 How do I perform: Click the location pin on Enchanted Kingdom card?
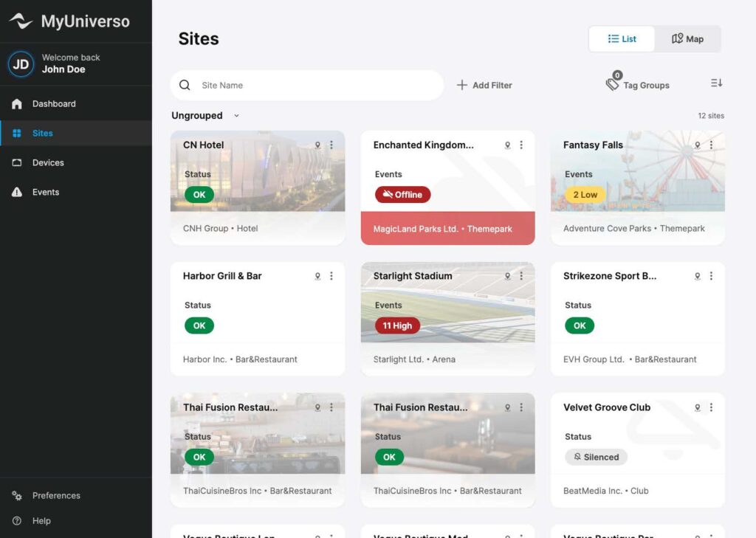(x=508, y=145)
